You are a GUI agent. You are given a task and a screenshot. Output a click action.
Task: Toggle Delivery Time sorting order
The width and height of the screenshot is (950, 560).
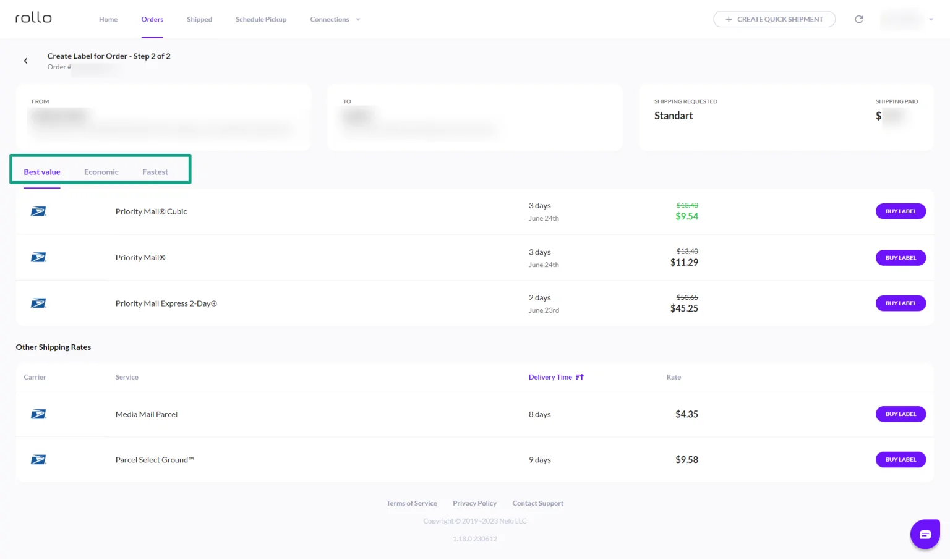[579, 376]
